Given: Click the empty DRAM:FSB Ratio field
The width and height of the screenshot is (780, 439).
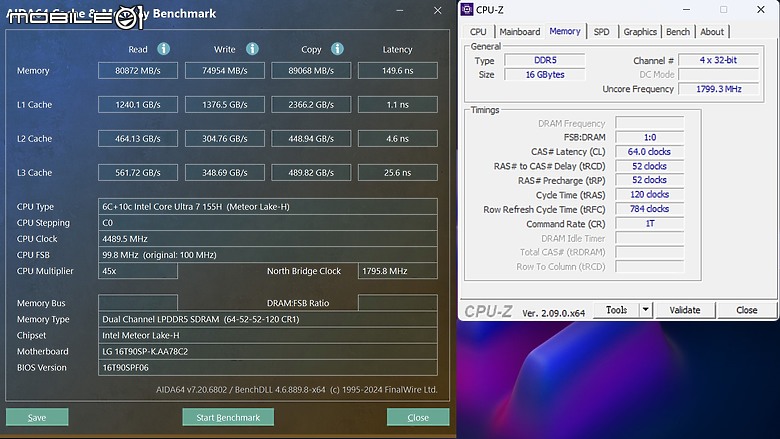Looking at the screenshot, I should click(x=397, y=303).
